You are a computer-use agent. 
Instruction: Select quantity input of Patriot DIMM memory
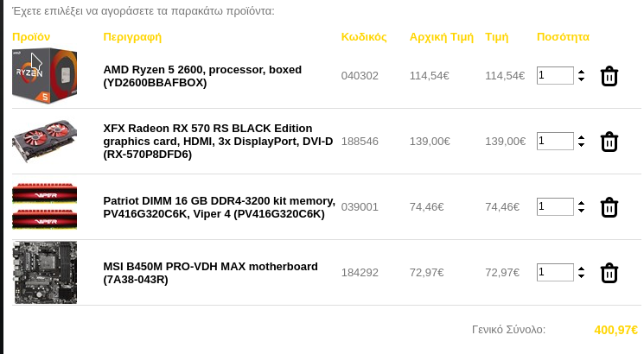pyautogui.click(x=555, y=206)
